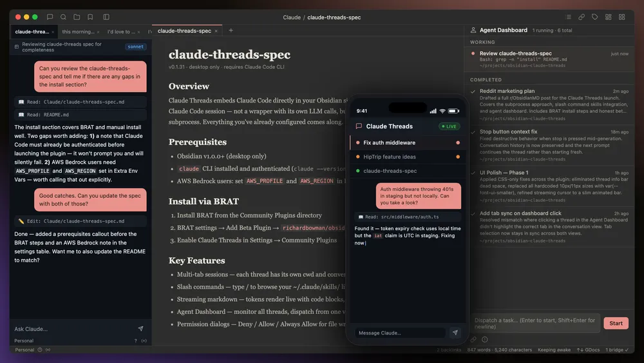Open the Personal vault in status bar
Screen dimensions: 644x363
pyautogui.click(x=24, y=350)
